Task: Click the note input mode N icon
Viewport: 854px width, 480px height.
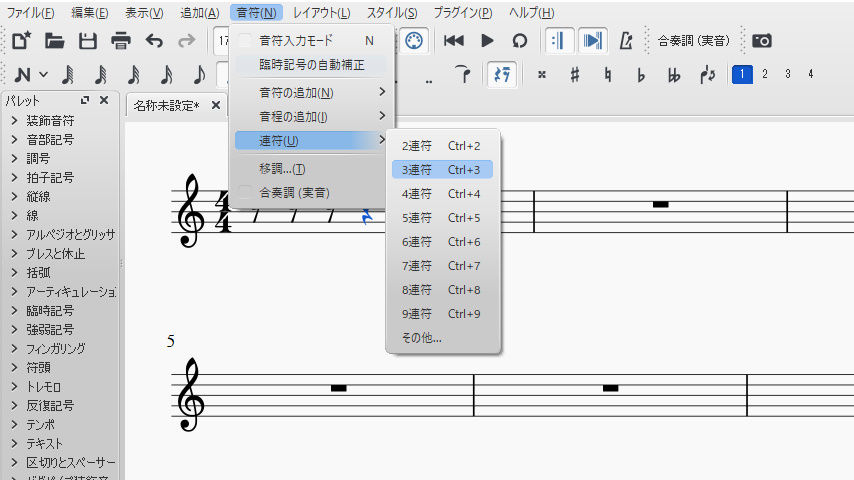Action: tap(22, 75)
